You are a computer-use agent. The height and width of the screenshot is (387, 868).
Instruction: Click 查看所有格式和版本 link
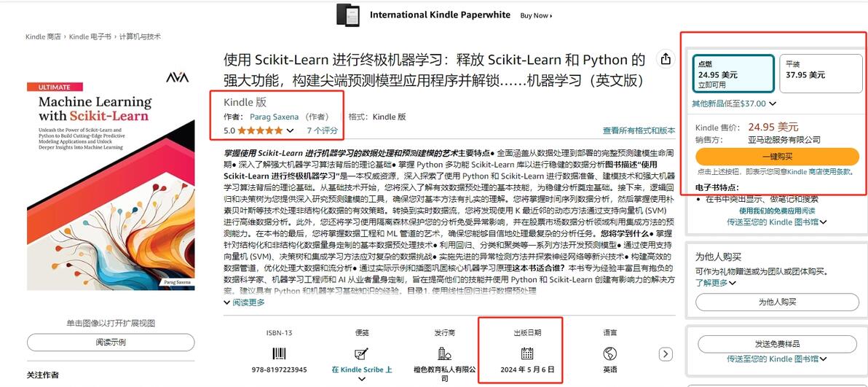639,131
